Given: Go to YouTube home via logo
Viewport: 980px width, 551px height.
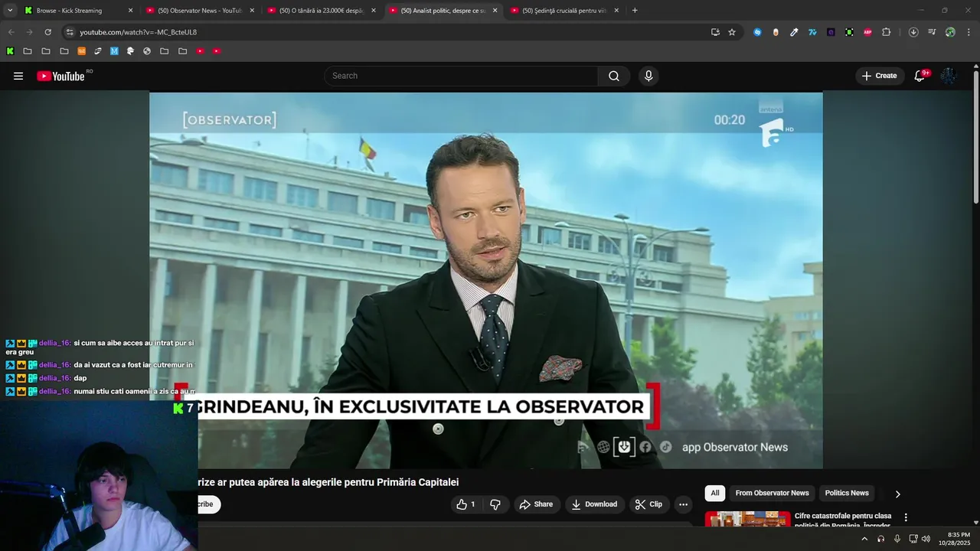Looking at the screenshot, I should click(60, 76).
